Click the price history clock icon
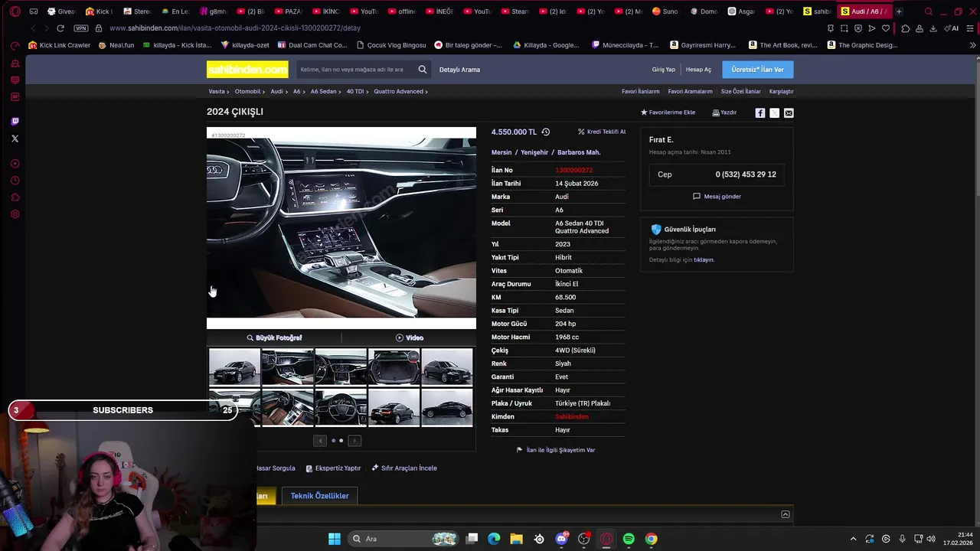The image size is (980, 551). 546,132
